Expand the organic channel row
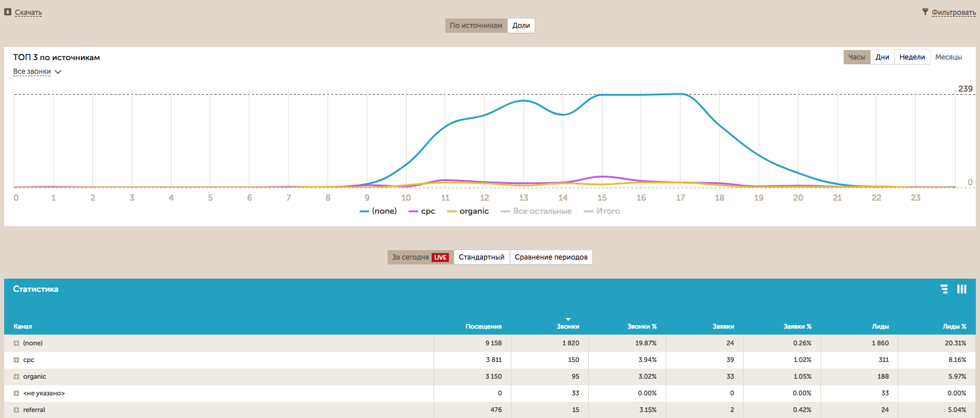 coord(17,377)
